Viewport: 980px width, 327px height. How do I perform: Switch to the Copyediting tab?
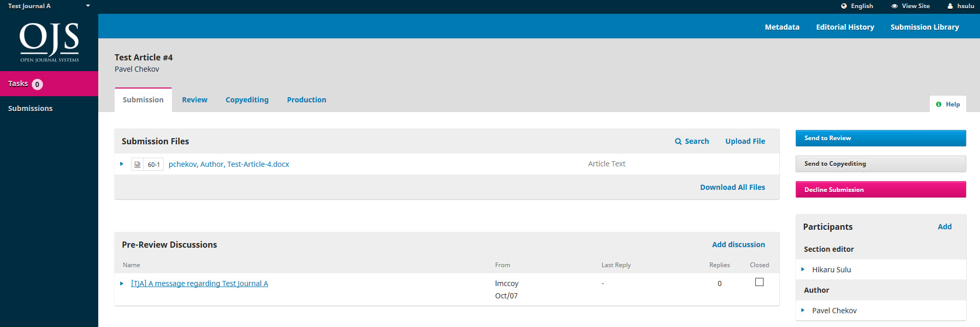(247, 100)
